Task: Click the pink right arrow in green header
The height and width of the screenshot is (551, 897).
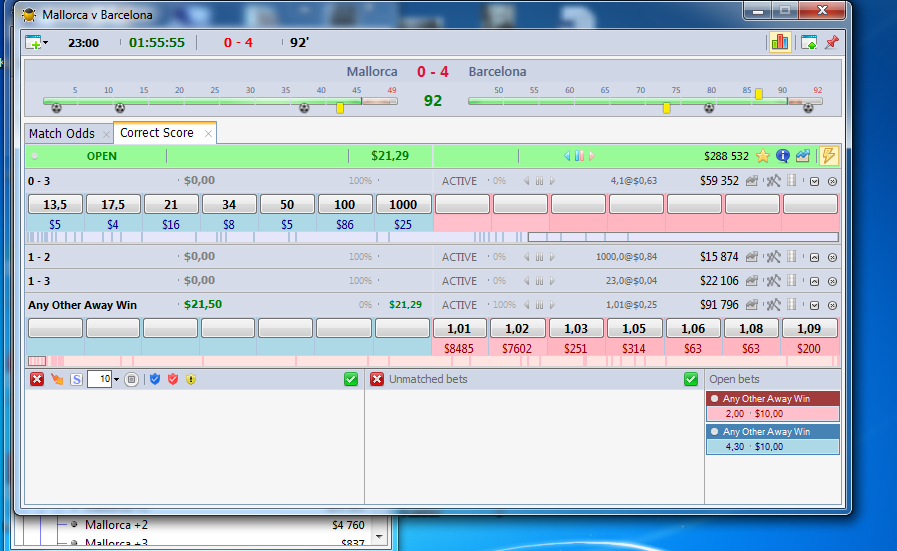Action: [x=592, y=156]
